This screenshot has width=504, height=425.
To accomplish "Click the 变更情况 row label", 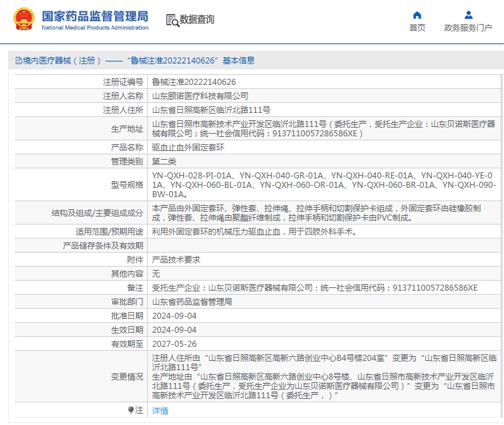I will [127, 376].
